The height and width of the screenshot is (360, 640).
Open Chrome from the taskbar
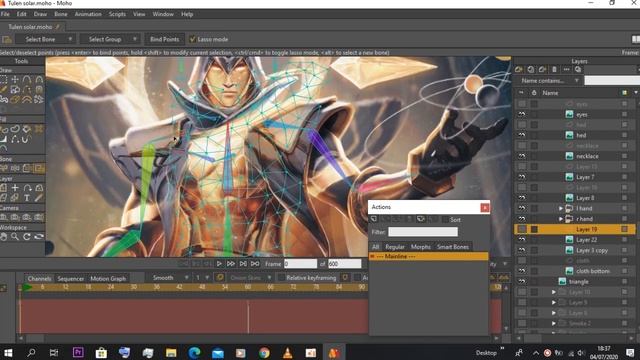264,352
